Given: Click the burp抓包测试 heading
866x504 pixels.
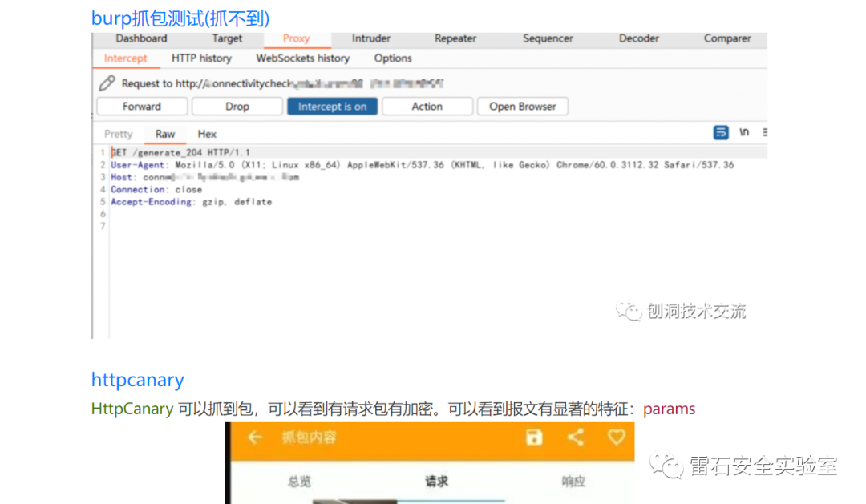Looking at the screenshot, I should (x=180, y=18).
